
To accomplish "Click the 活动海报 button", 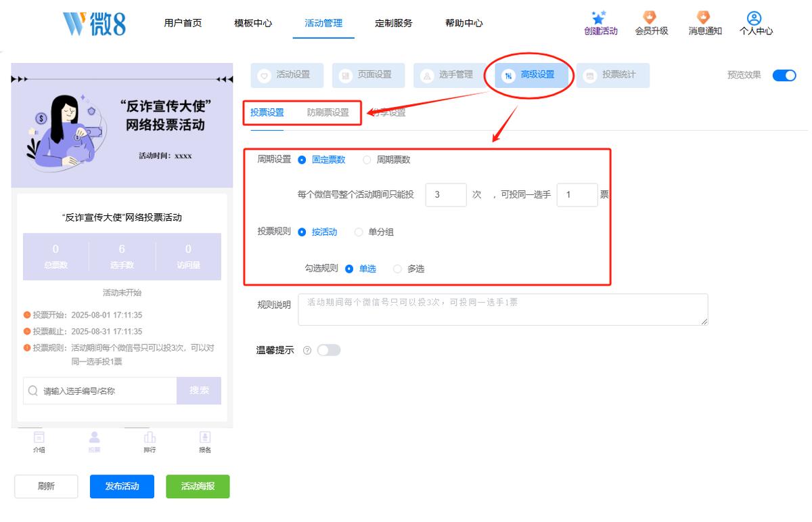I will [x=198, y=486].
